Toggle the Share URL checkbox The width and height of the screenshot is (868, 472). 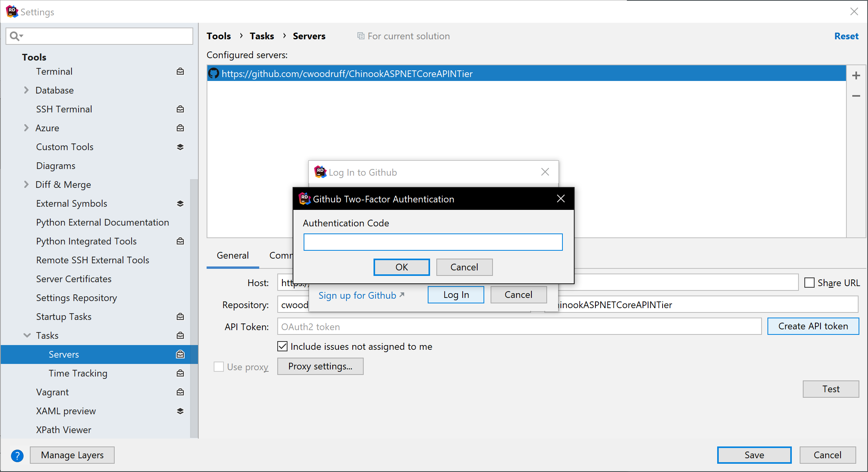(x=809, y=283)
